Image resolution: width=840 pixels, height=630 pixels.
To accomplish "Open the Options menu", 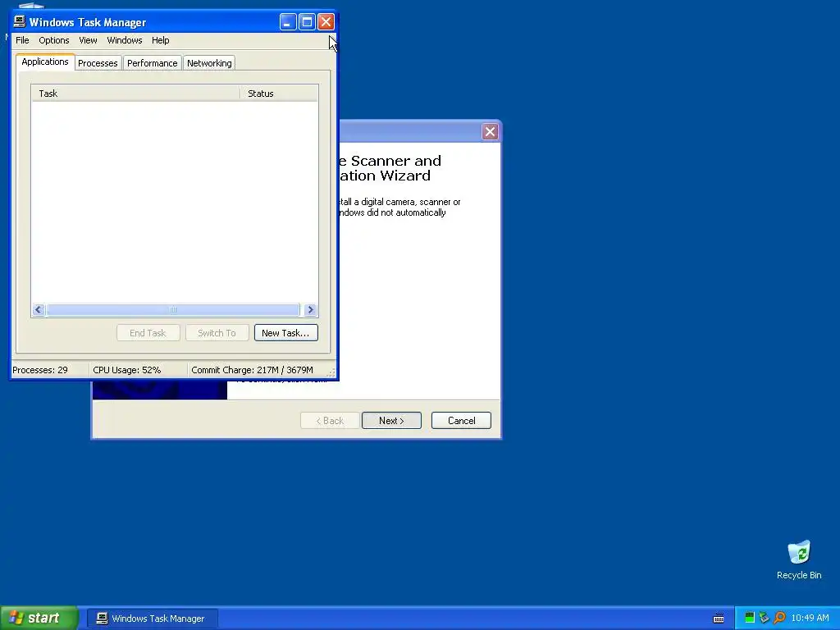I will coord(53,40).
